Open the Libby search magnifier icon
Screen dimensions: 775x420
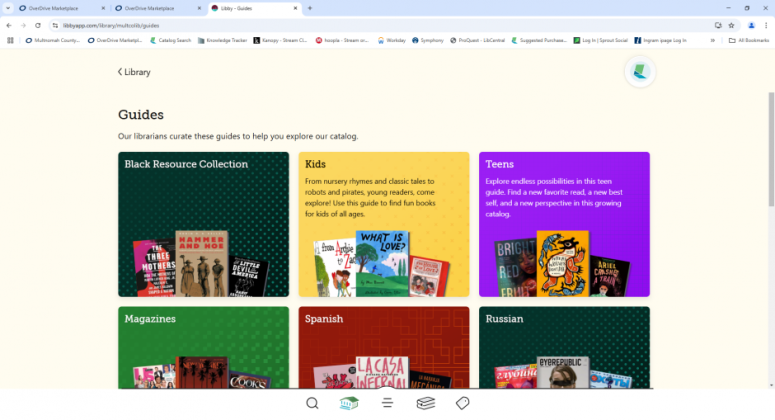(312, 403)
